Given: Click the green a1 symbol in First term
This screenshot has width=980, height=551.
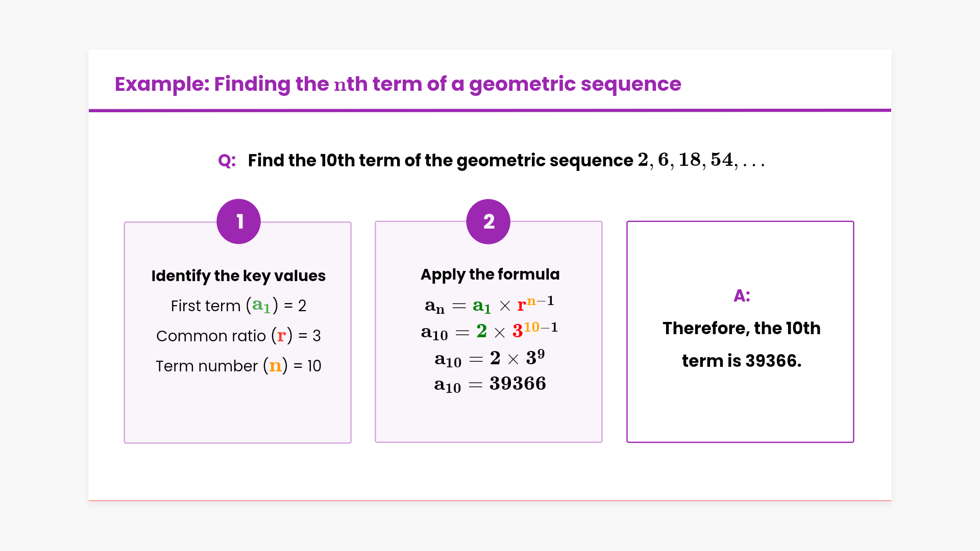Looking at the screenshot, I should coord(261,305).
